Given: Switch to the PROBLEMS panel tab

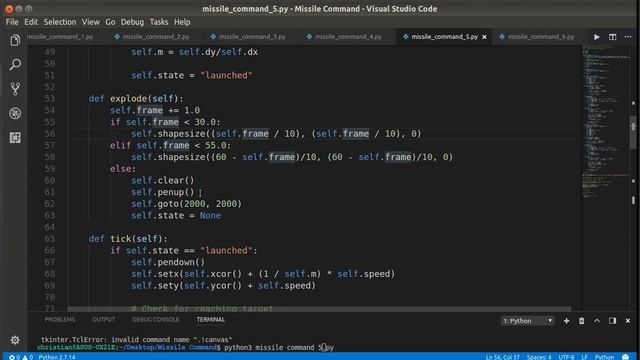Looking at the screenshot, I should click(x=60, y=320).
